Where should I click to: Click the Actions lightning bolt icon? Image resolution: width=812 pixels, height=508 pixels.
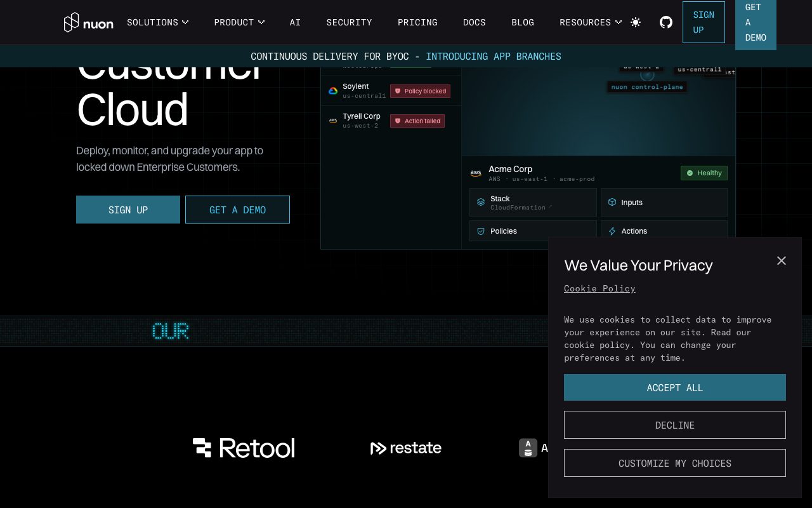[x=612, y=231]
